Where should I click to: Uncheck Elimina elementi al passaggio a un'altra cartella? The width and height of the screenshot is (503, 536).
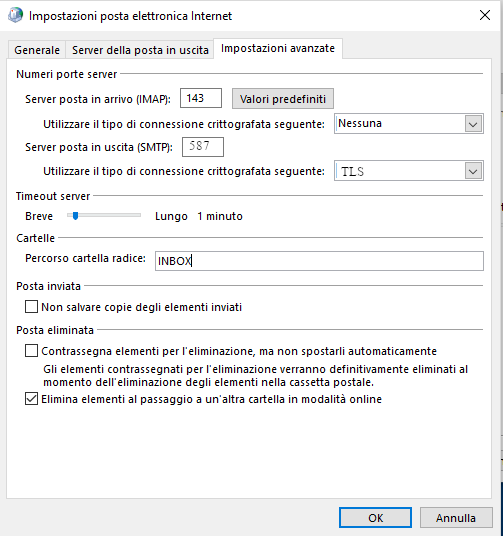pos(31,399)
